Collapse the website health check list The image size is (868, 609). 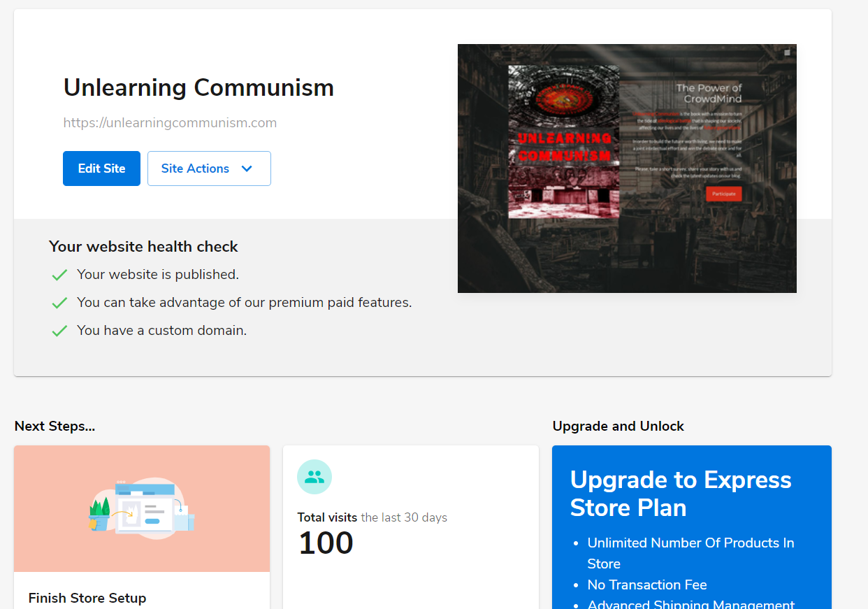pos(143,246)
